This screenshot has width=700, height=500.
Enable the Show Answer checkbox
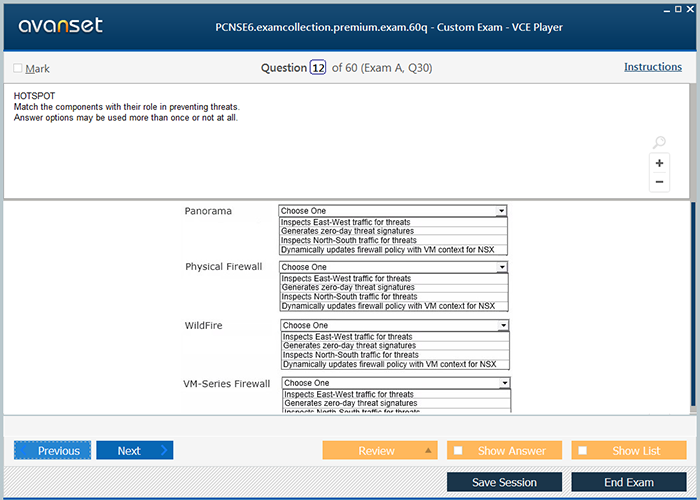pyautogui.click(x=459, y=451)
